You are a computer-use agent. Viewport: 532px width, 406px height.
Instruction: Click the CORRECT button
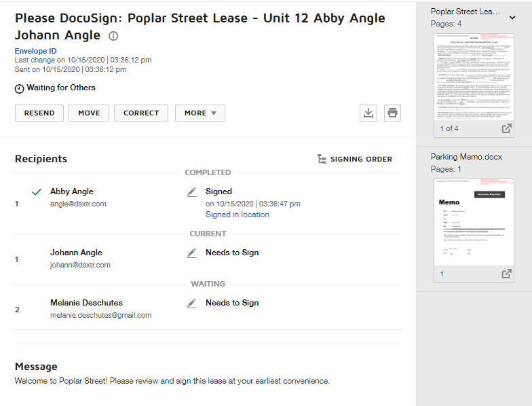[x=141, y=113]
